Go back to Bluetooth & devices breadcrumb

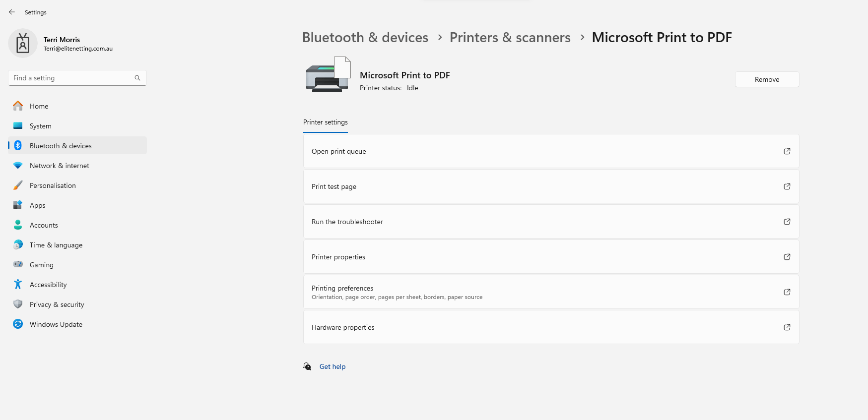[365, 37]
